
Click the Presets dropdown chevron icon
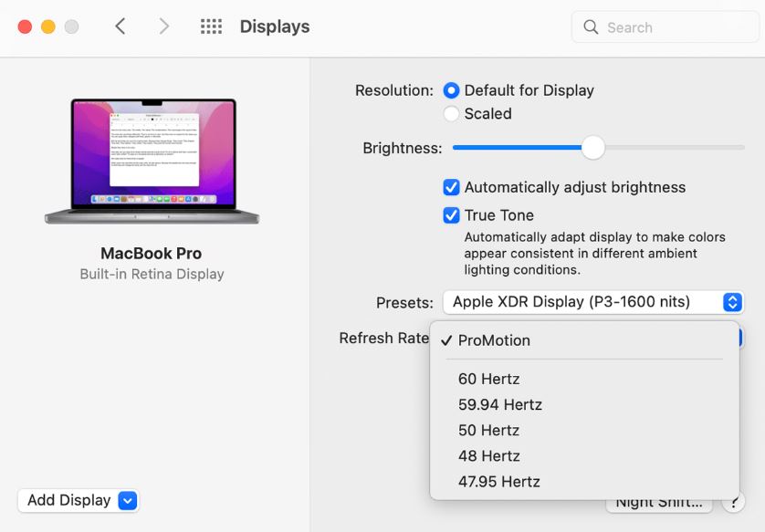(734, 302)
